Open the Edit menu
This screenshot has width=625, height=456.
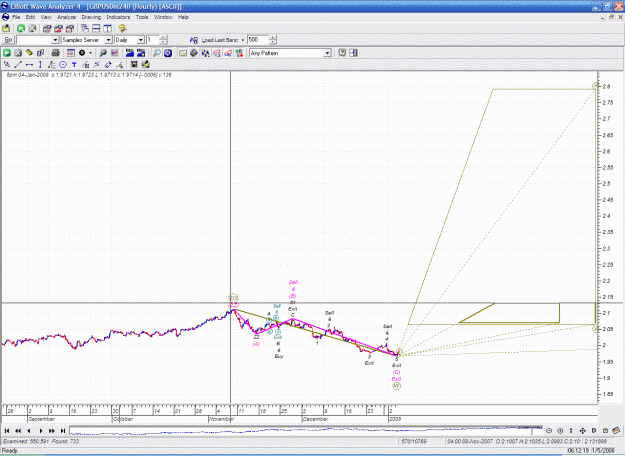tap(30, 17)
